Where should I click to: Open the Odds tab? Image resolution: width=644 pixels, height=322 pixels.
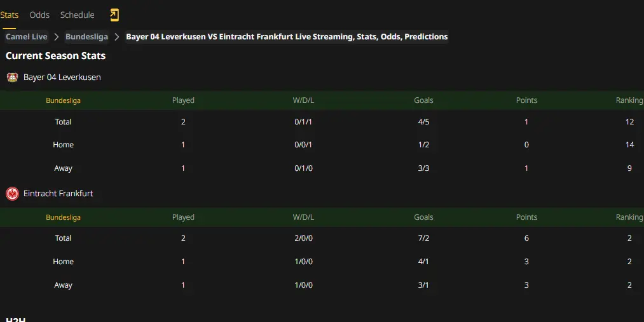39,15
